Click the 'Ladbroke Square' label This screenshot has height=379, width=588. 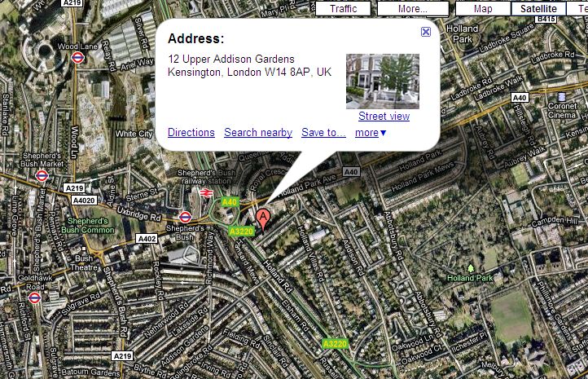507,37
